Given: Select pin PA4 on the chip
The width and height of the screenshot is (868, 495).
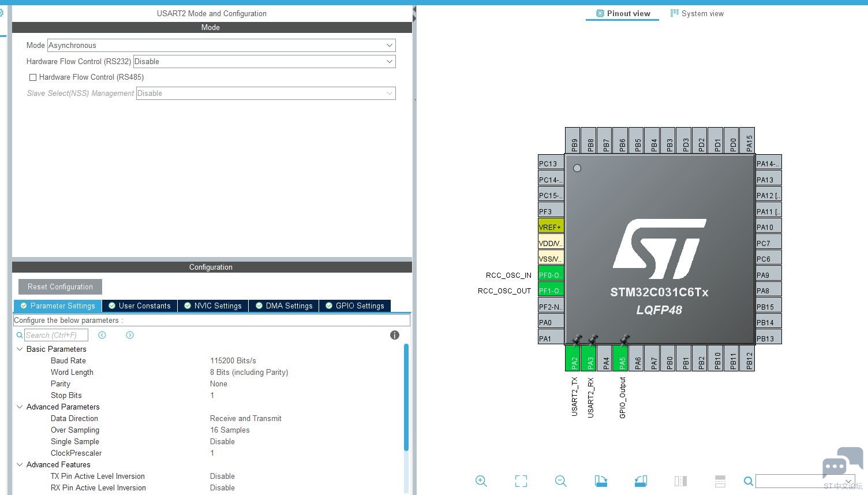Looking at the screenshot, I should pyautogui.click(x=605, y=358).
